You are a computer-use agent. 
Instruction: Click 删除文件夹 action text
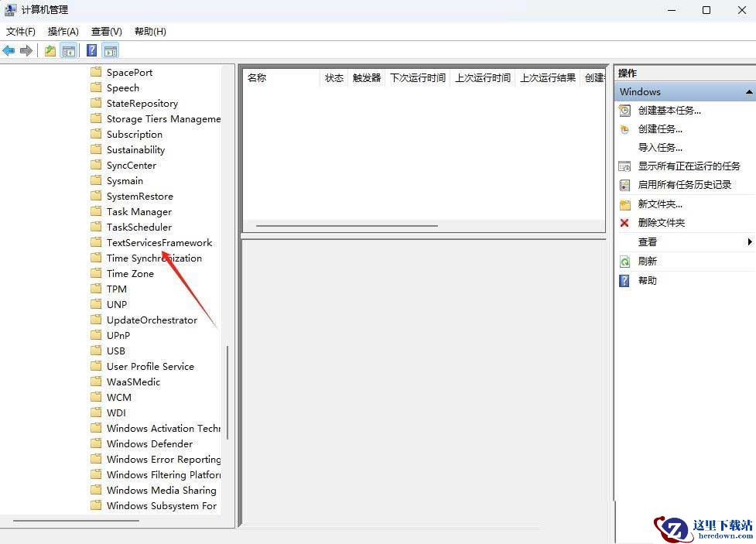pyautogui.click(x=662, y=223)
